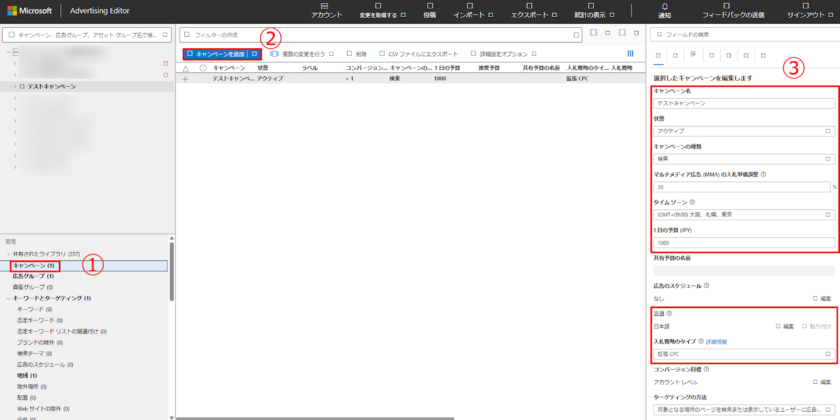Open the 状態 dropdown showing アクティブ
Viewport: 840px width, 420px height.
pyautogui.click(x=743, y=131)
